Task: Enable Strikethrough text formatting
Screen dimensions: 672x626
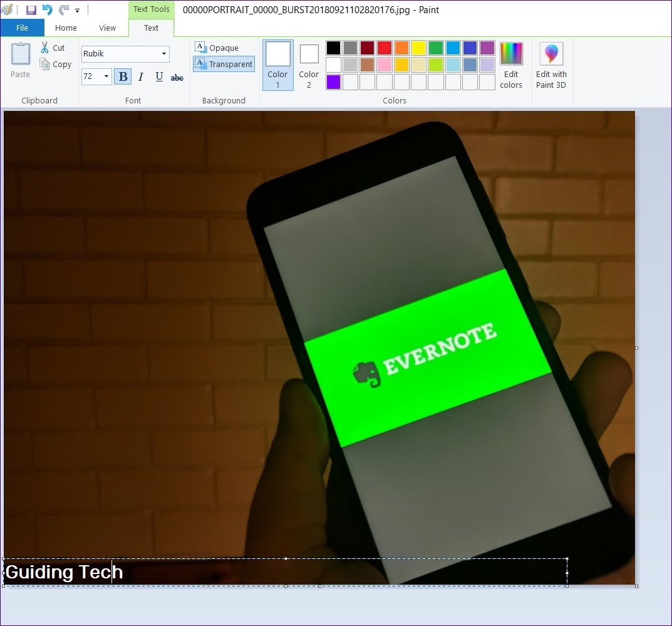Action: [177, 77]
